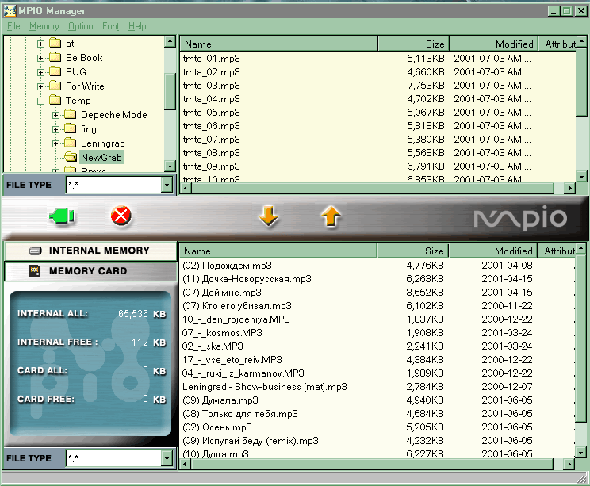Select the Ee Book folder icon
The image size is (590, 486).
point(55,57)
